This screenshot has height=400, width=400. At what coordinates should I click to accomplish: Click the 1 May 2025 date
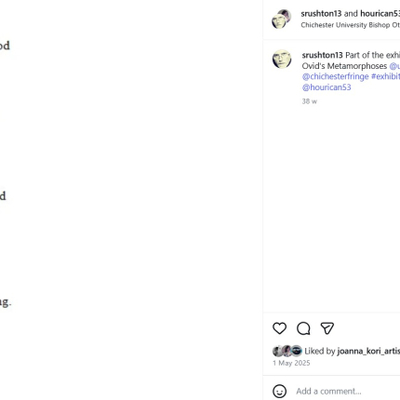(291, 363)
